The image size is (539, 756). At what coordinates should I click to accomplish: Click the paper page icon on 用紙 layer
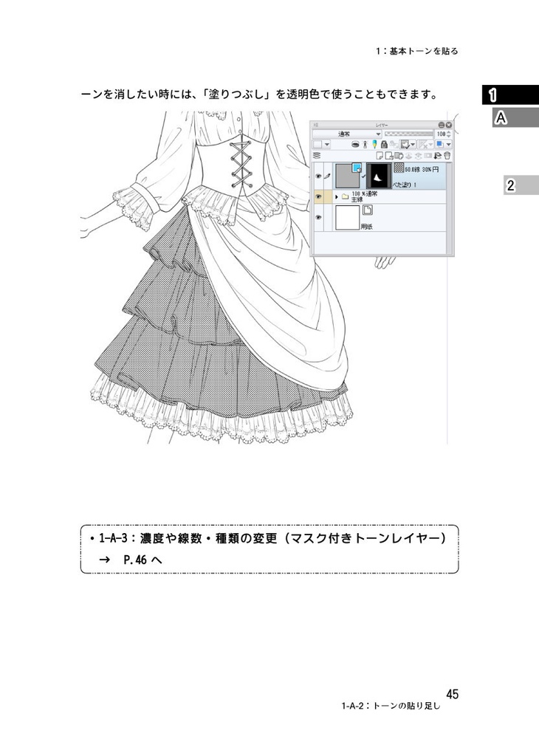[368, 210]
